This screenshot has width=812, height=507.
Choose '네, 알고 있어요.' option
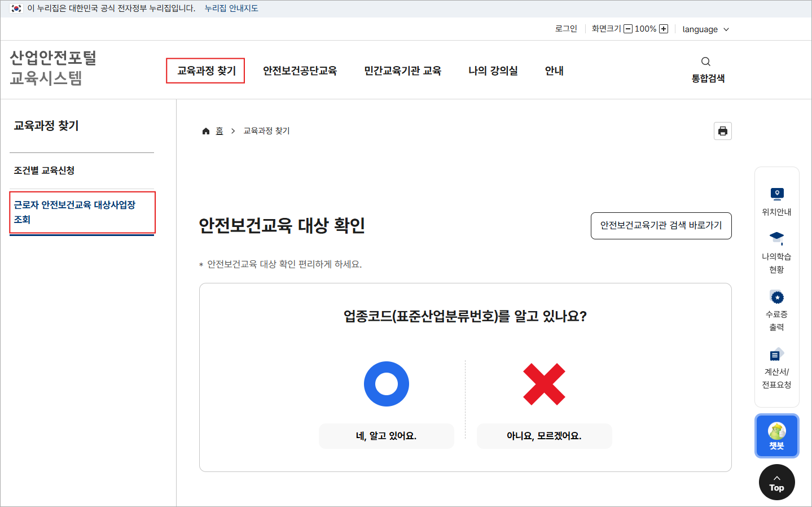tap(386, 436)
